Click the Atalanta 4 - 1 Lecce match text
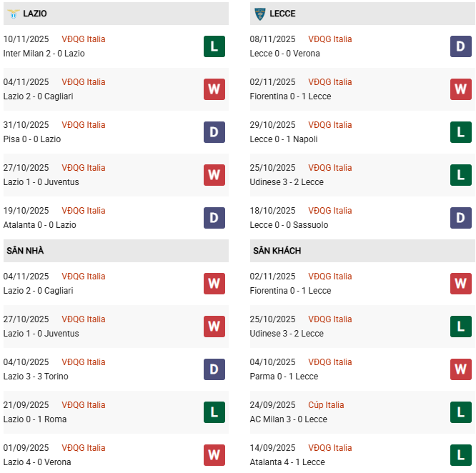 tap(287, 462)
